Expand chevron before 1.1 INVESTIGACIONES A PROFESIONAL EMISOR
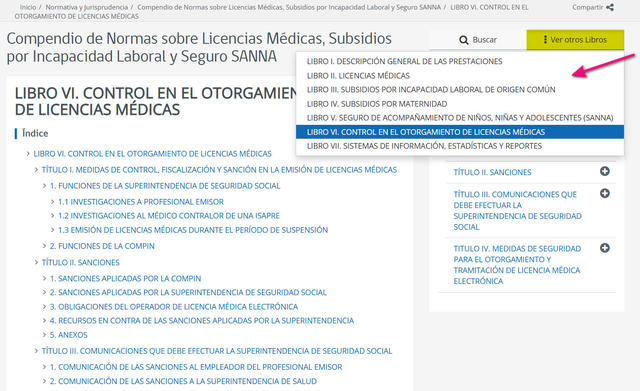This screenshot has width=640, height=391. point(52,202)
